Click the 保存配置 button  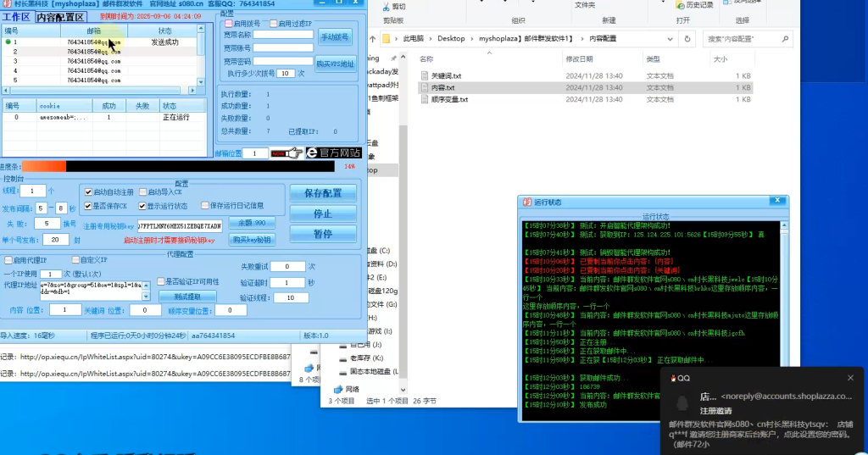(x=323, y=193)
